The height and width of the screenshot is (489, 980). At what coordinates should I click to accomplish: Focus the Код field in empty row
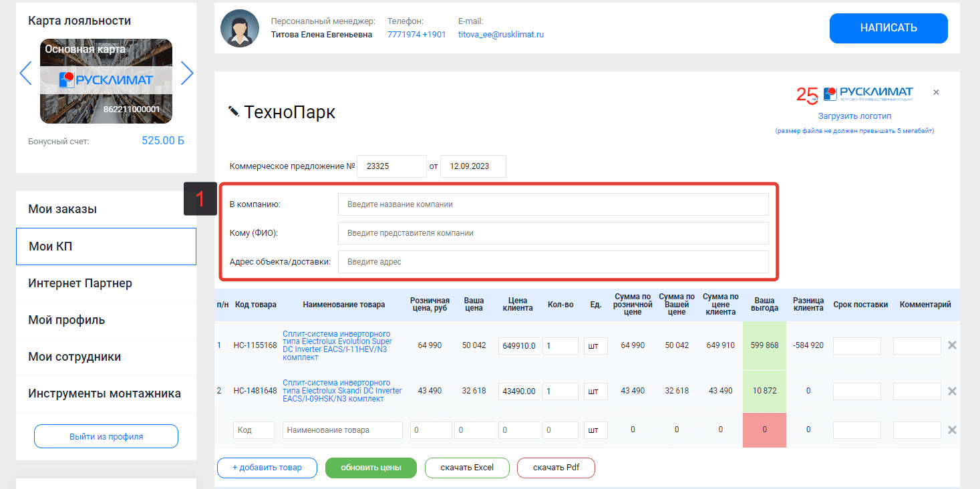click(x=255, y=430)
